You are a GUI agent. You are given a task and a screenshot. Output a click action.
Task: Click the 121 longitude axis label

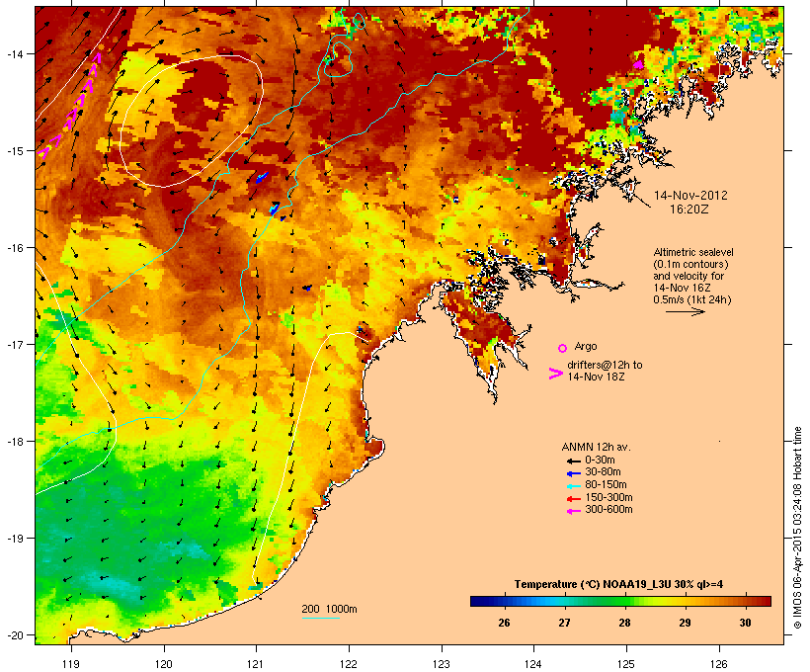(256, 664)
